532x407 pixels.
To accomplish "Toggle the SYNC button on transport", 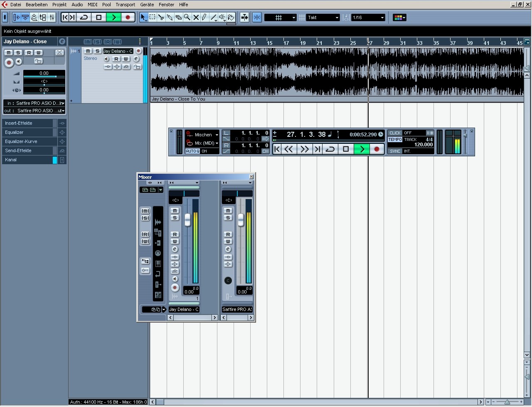I will click(395, 151).
